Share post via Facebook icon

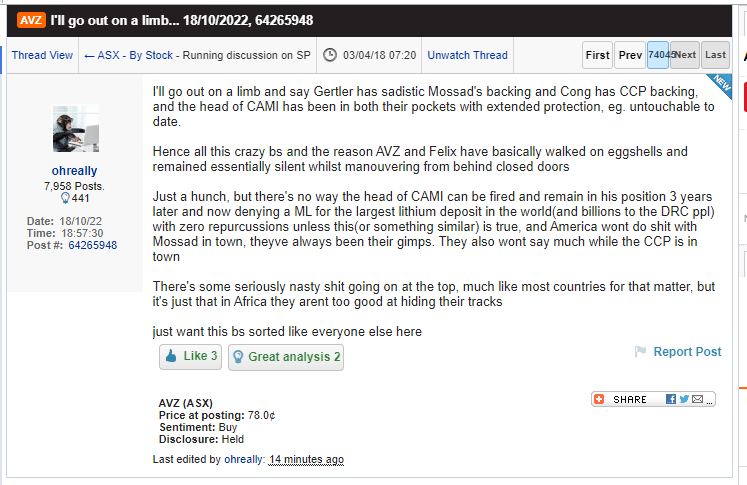(x=671, y=399)
